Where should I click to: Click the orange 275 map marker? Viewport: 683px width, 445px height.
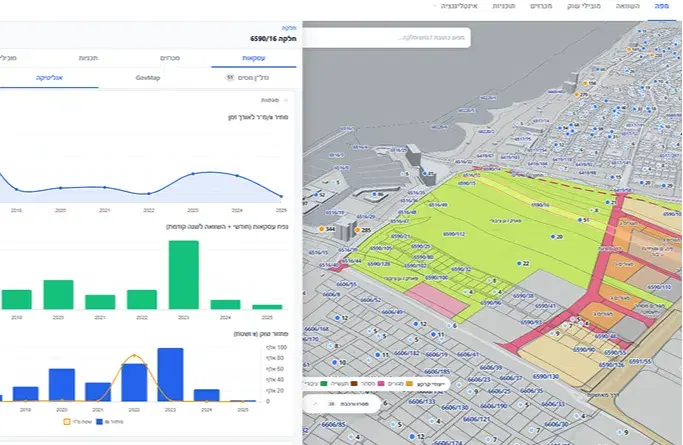(577, 94)
